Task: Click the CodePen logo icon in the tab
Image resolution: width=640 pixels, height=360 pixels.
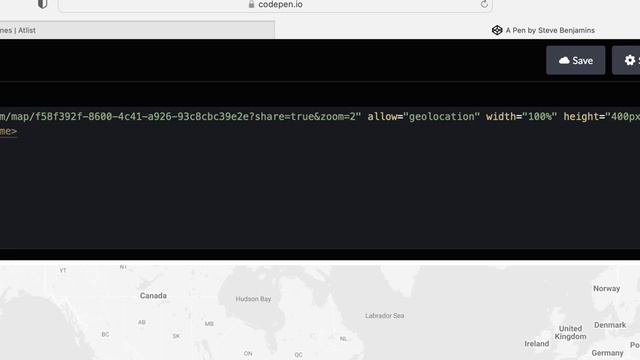Action: tap(497, 30)
